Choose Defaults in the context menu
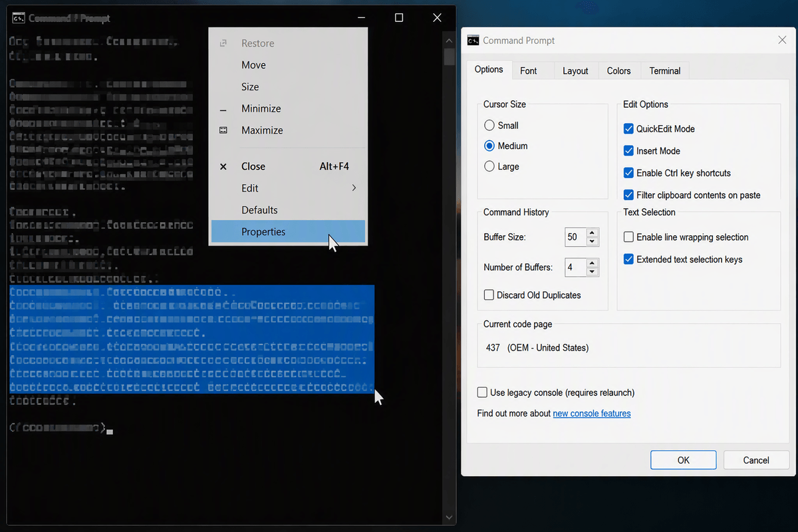This screenshot has height=532, width=798. pyautogui.click(x=288, y=210)
